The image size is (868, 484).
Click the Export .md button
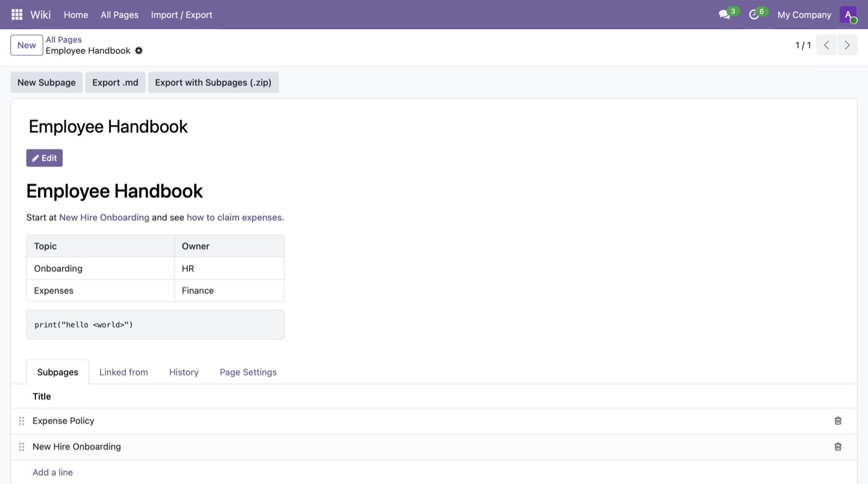point(115,83)
